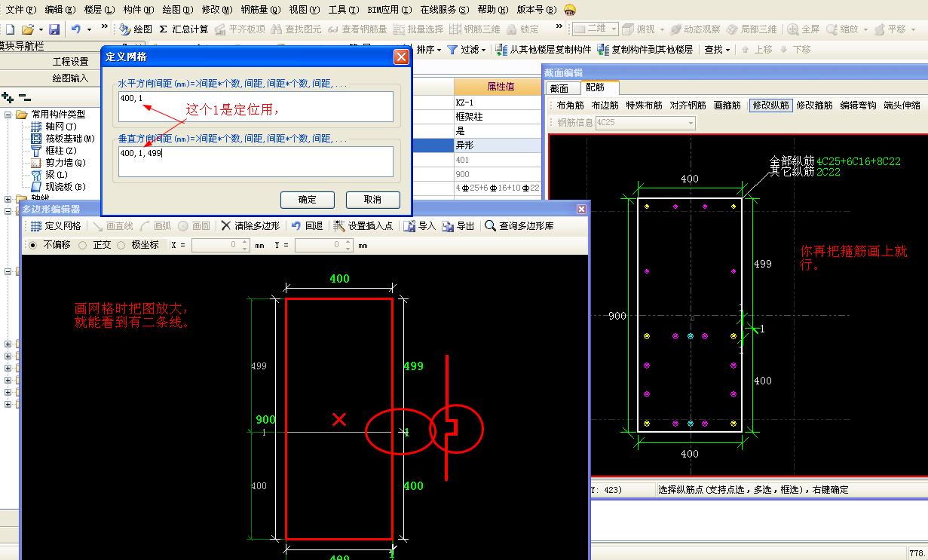The image size is (928, 560).
Task: Increase the Y offset stepper
Action: click(348, 242)
